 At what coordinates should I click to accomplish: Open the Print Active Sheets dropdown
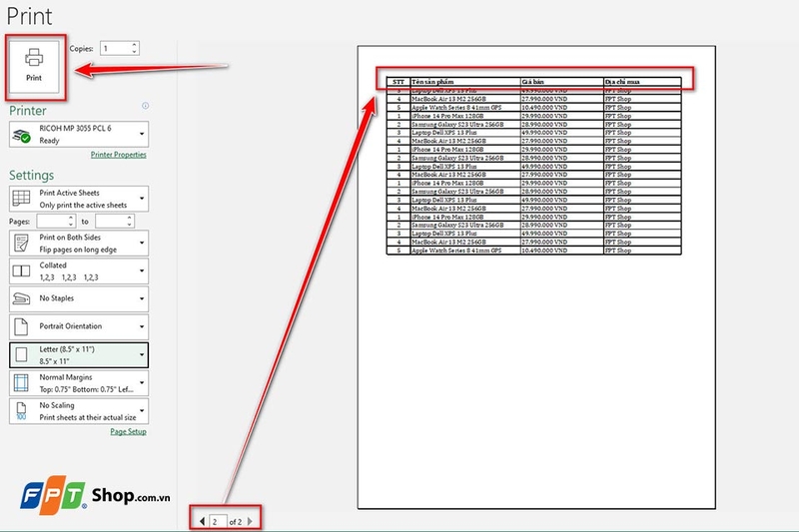pos(79,199)
